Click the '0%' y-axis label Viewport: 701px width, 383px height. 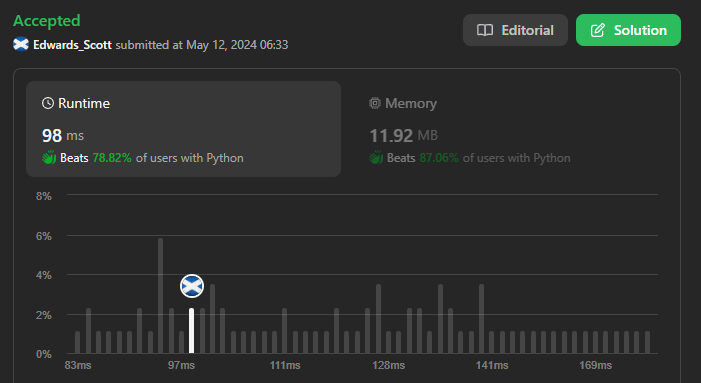(x=44, y=354)
